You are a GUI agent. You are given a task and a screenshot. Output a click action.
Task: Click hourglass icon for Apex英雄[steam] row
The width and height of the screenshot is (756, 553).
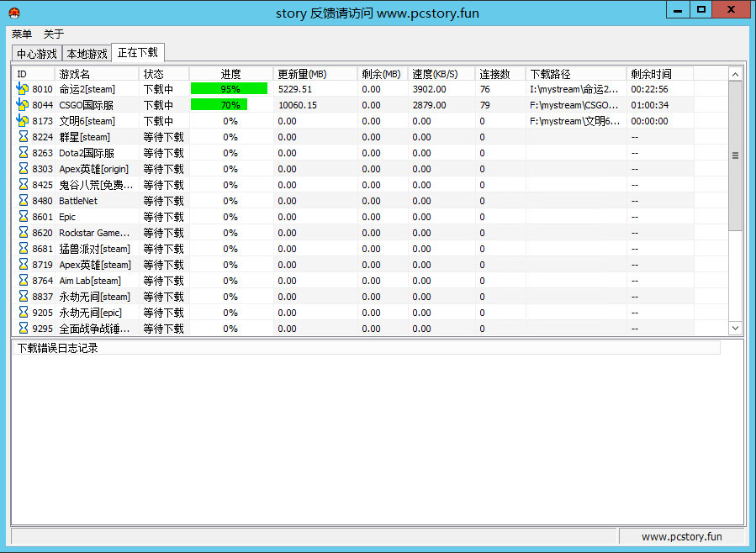[24, 264]
